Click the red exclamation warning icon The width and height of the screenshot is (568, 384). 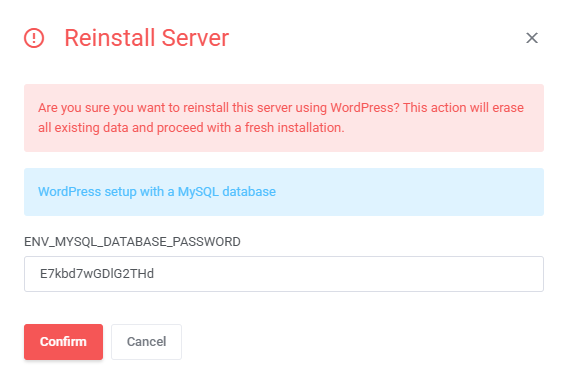(34, 38)
